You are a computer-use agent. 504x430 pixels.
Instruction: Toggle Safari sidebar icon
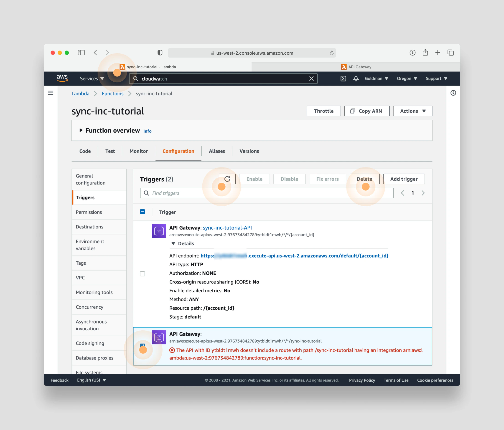pos(81,53)
